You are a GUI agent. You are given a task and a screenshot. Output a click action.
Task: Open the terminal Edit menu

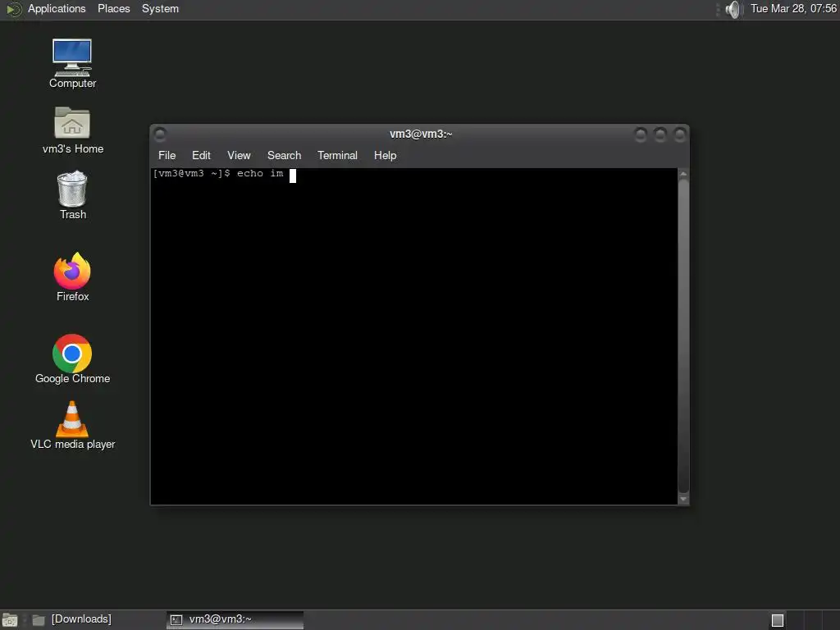pyautogui.click(x=201, y=155)
